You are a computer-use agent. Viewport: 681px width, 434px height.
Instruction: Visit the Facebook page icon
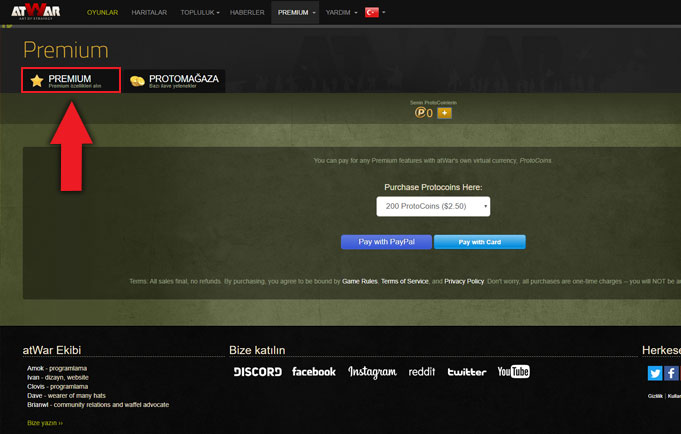coord(313,372)
